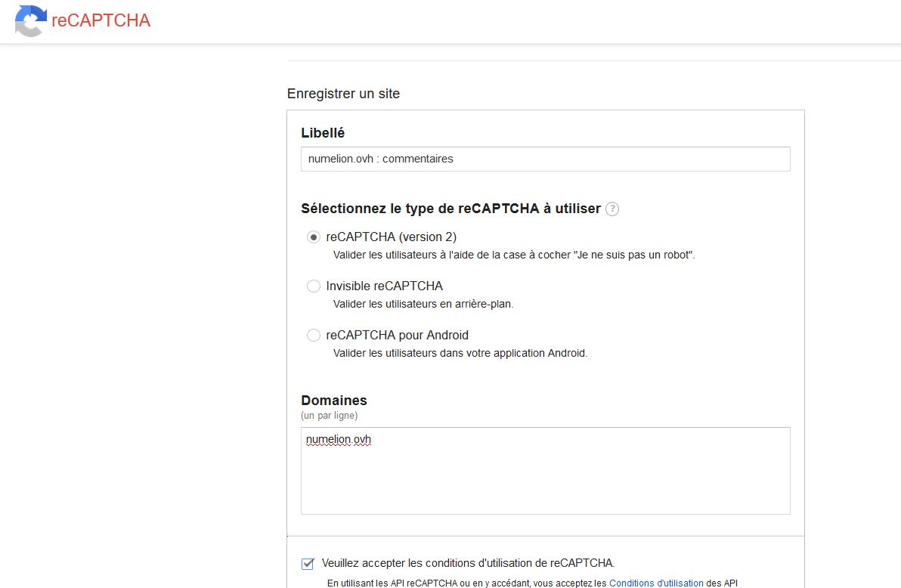Click the 'Domaines' label

(x=334, y=400)
